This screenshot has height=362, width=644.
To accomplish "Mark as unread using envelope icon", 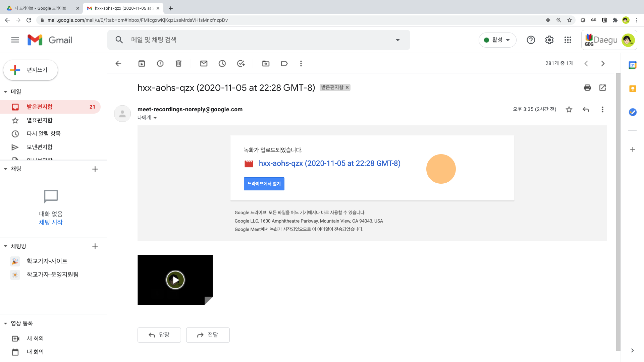I will pos(204,63).
